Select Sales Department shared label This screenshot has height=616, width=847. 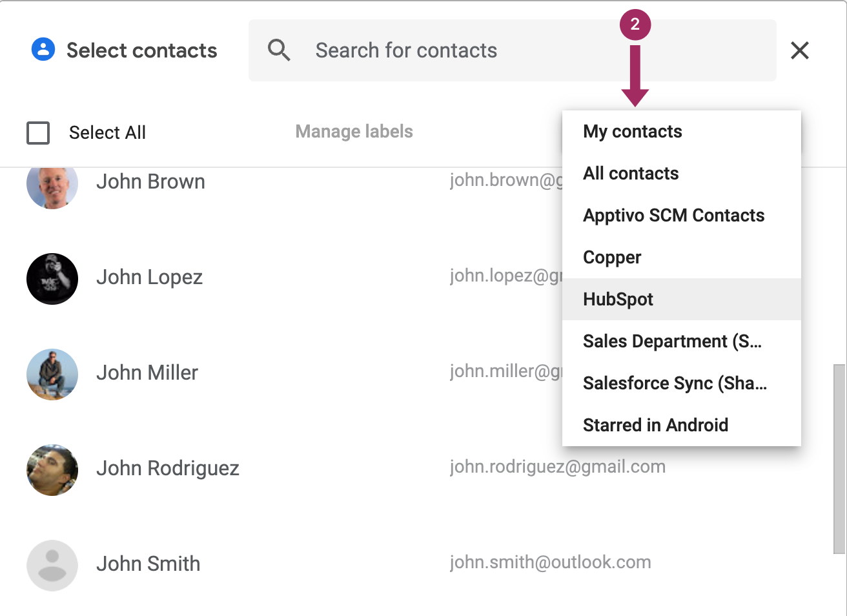(672, 342)
